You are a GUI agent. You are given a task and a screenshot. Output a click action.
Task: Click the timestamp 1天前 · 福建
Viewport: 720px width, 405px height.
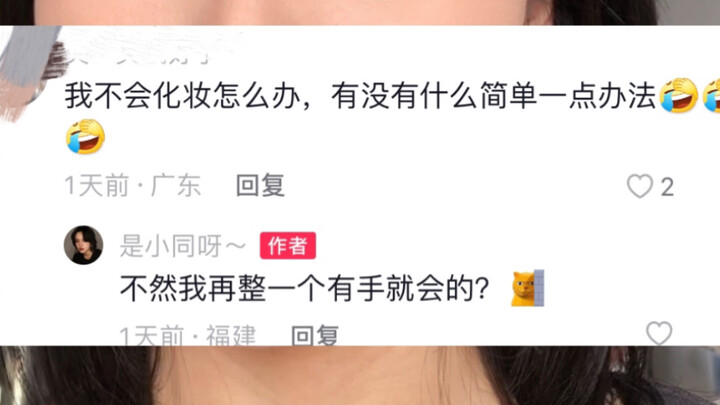click(188, 335)
